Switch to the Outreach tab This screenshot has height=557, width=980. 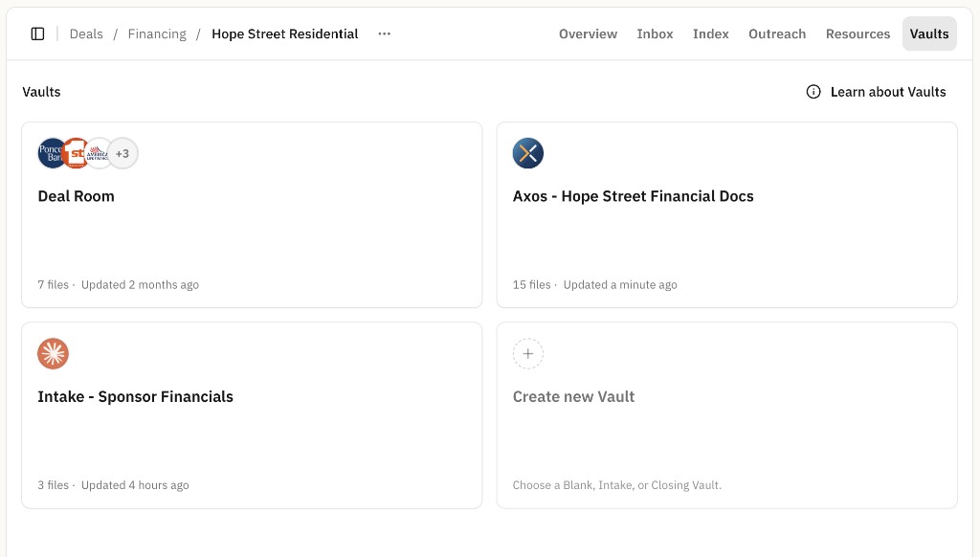pos(777,33)
